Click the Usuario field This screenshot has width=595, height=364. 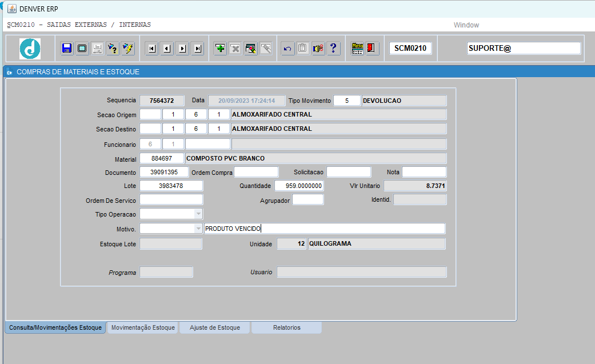(362, 272)
